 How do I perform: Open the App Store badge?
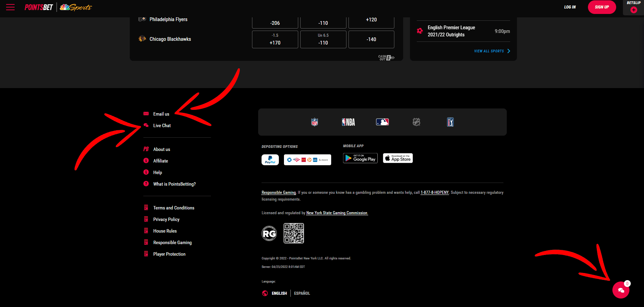398,158
